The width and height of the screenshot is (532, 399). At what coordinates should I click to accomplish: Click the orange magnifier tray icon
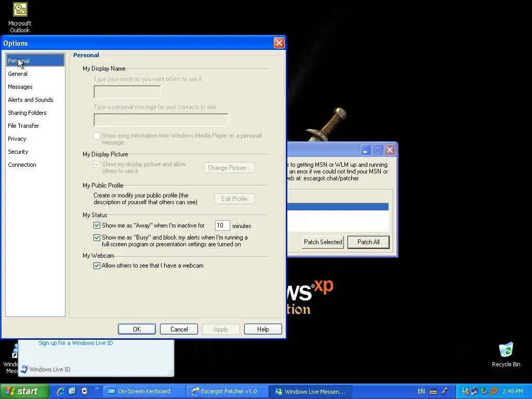494,392
